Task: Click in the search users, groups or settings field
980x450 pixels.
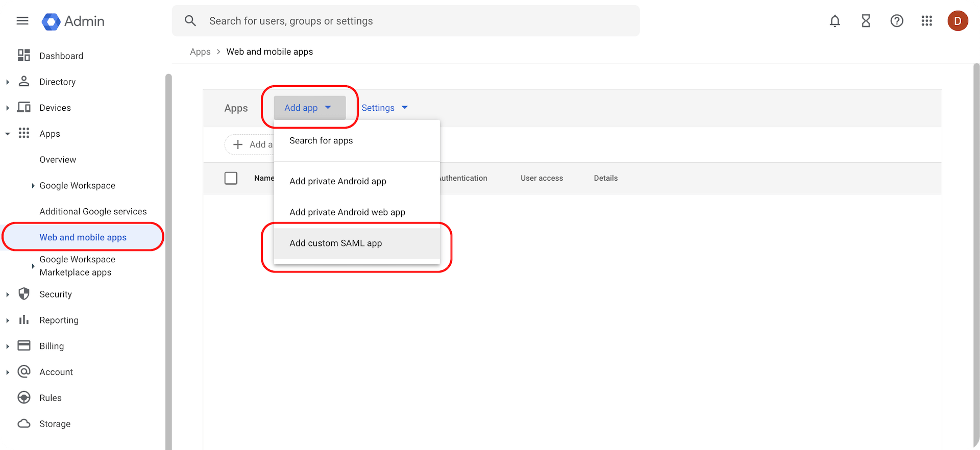Action: coord(406,21)
